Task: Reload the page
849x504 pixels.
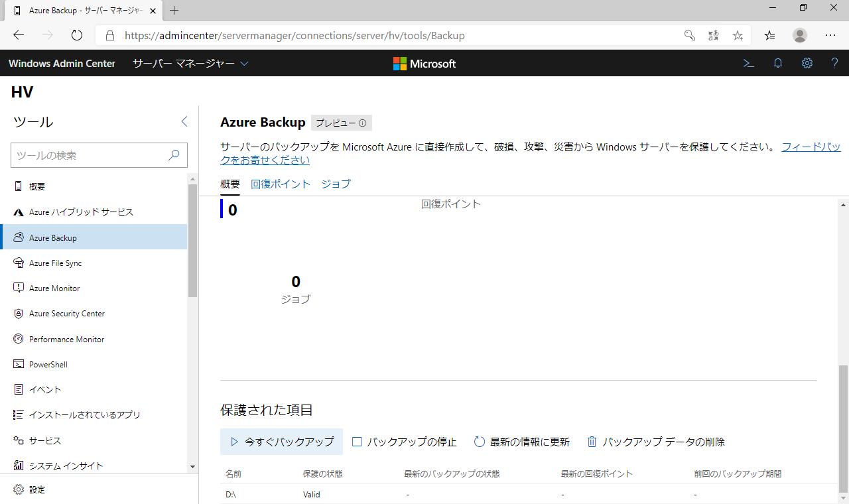Action: 76,36
